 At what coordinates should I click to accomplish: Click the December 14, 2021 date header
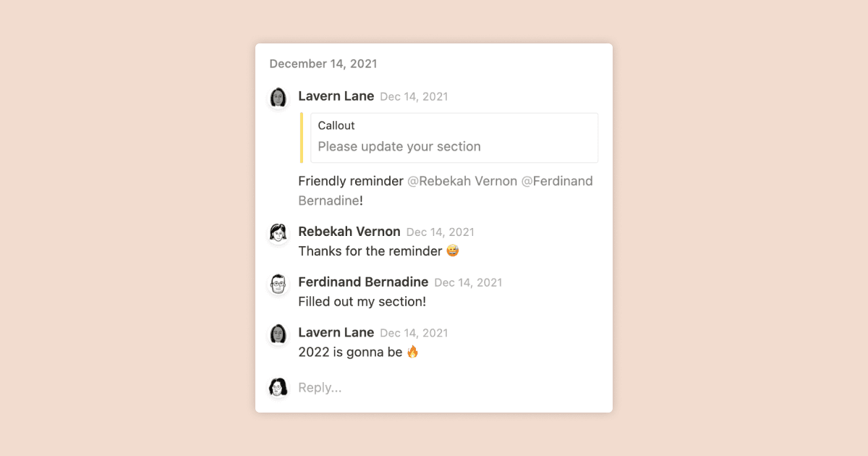[323, 63]
